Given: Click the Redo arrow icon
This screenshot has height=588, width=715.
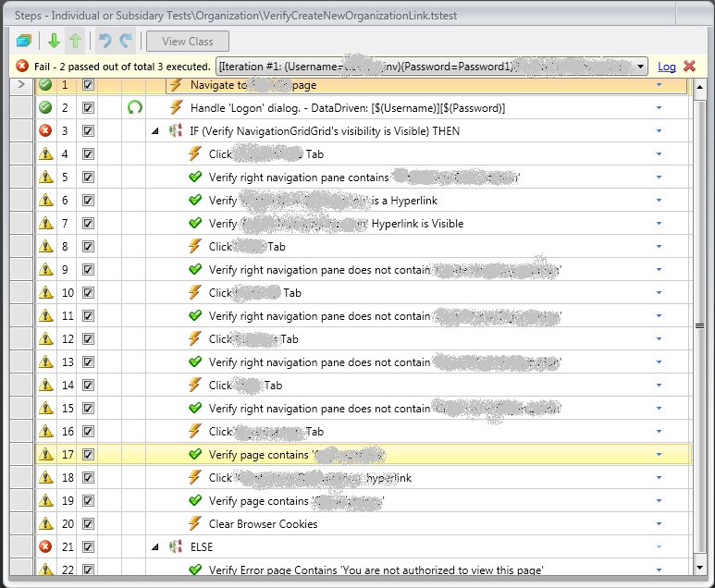Looking at the screenshot, I should pos(126,41).
